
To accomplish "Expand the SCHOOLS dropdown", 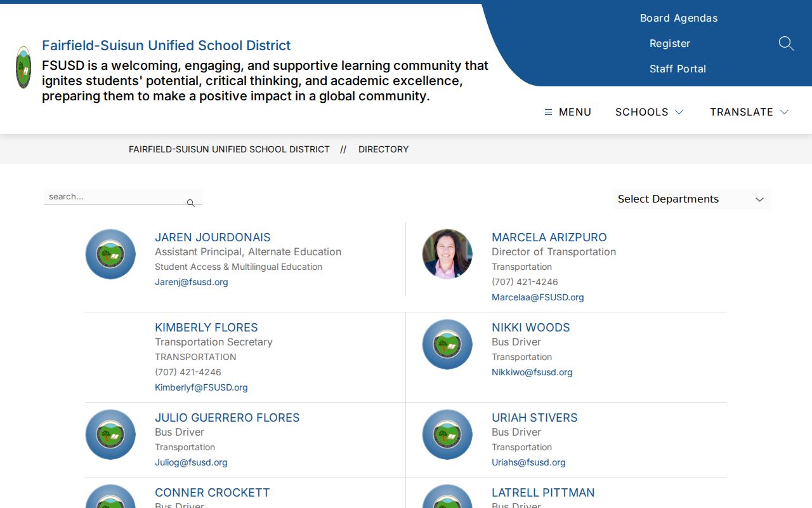I will pyautogui.click(x=649, y=112).
